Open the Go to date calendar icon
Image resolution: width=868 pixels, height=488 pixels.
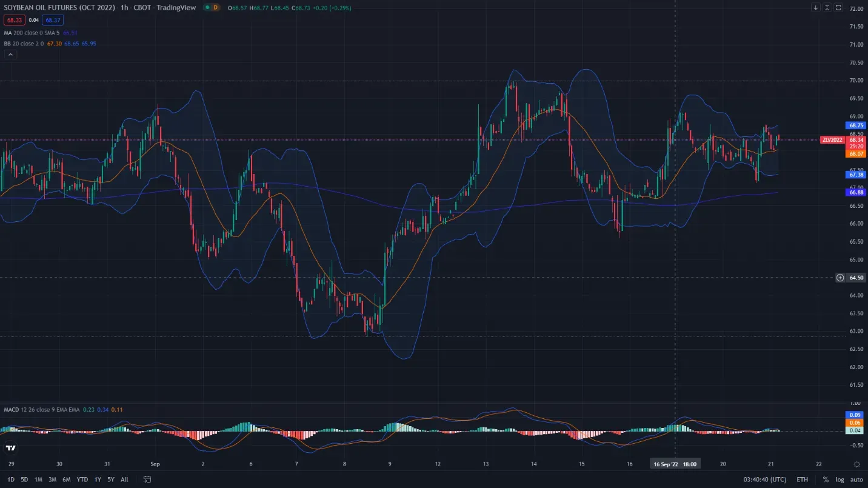tap(147, 479)
